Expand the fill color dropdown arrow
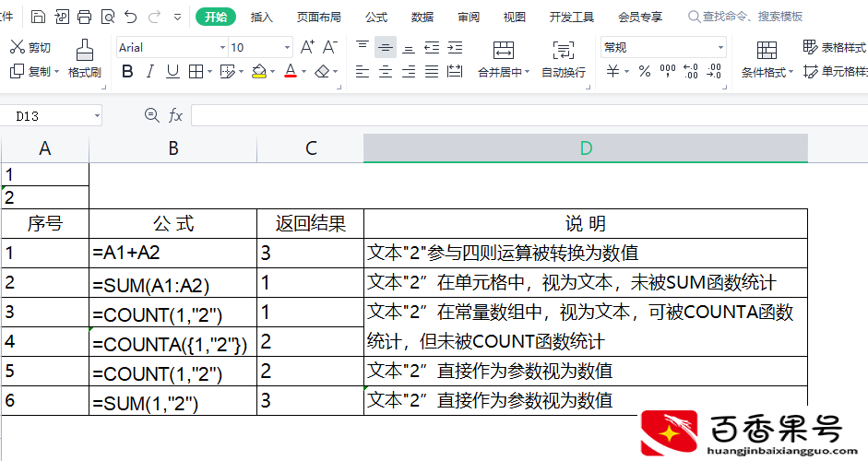The image size is (868, 461). 272,71
